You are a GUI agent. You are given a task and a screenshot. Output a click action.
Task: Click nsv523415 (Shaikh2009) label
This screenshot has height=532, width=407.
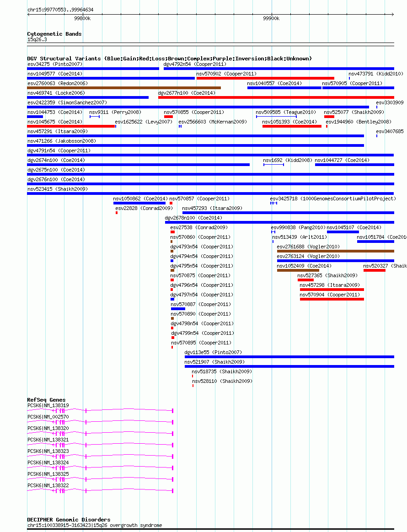click(x=58, y=189)
